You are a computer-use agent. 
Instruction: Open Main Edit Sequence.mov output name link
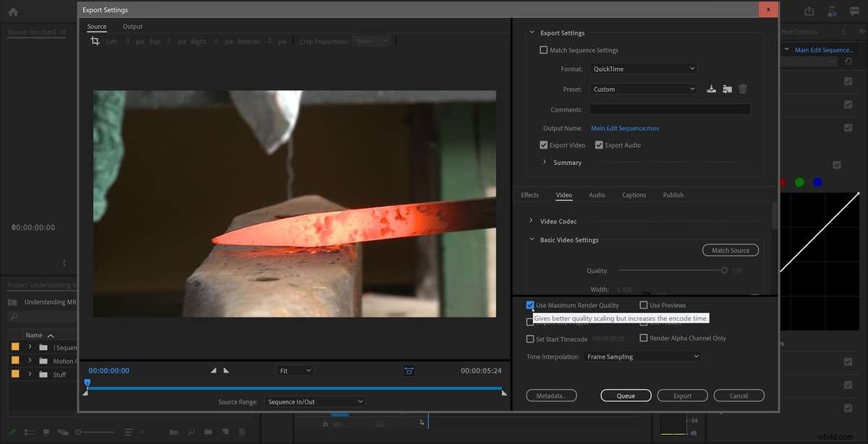[x=624, y=127]
